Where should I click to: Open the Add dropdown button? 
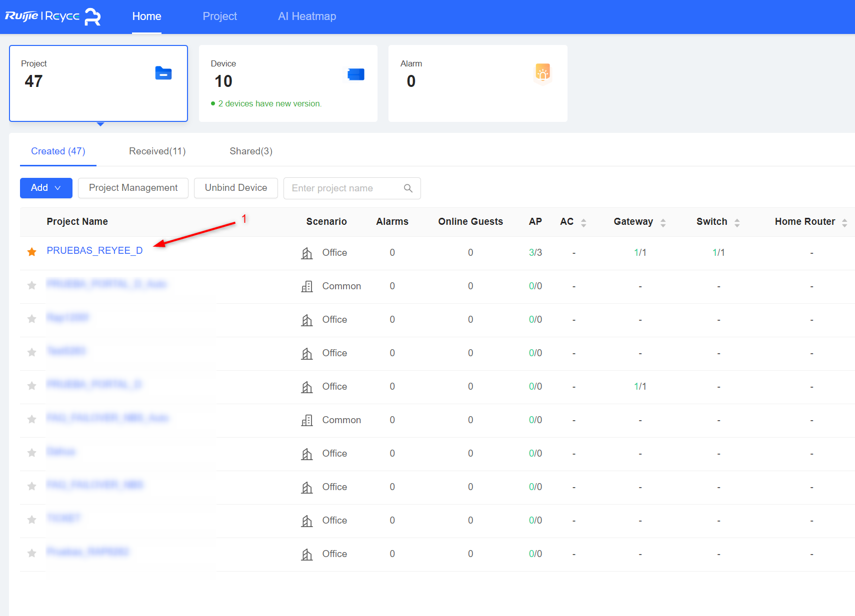tap(46, 188)
